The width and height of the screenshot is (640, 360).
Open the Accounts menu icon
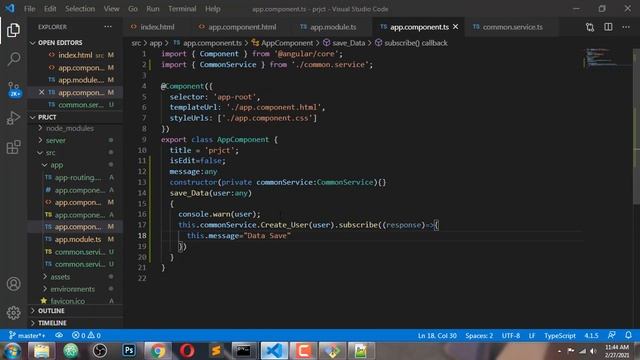[x=13, y=284]
